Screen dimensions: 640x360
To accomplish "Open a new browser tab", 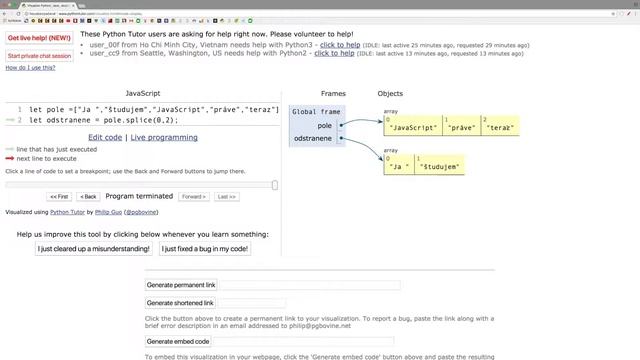I will click(82, 6).
